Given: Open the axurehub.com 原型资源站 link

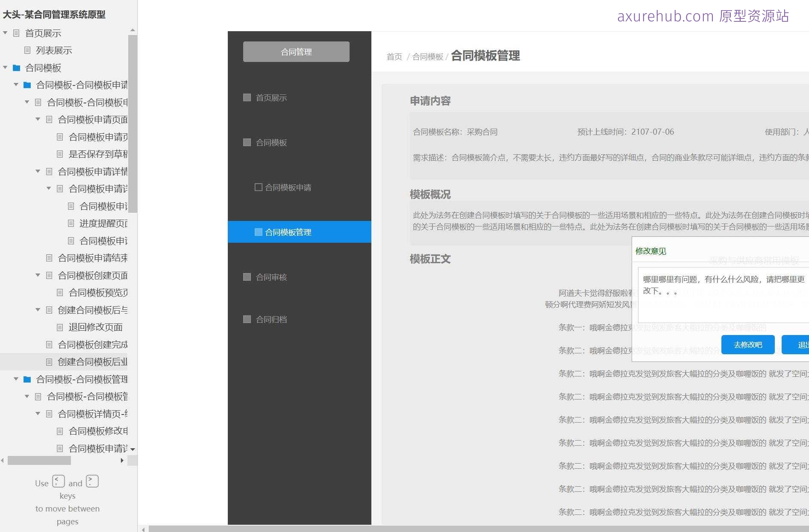Looking at the screenshot, I should coord(702,16).
